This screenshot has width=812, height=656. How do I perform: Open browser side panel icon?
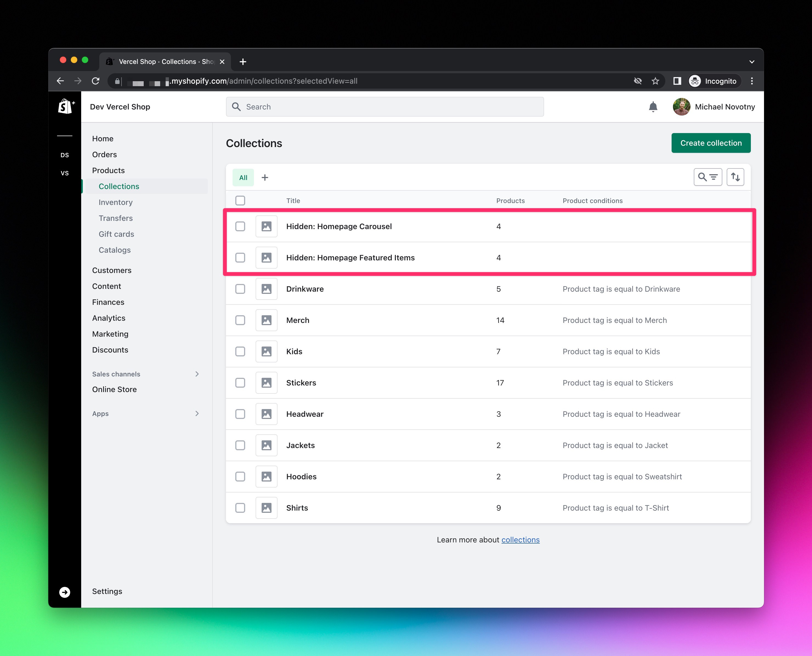point(677,81)
